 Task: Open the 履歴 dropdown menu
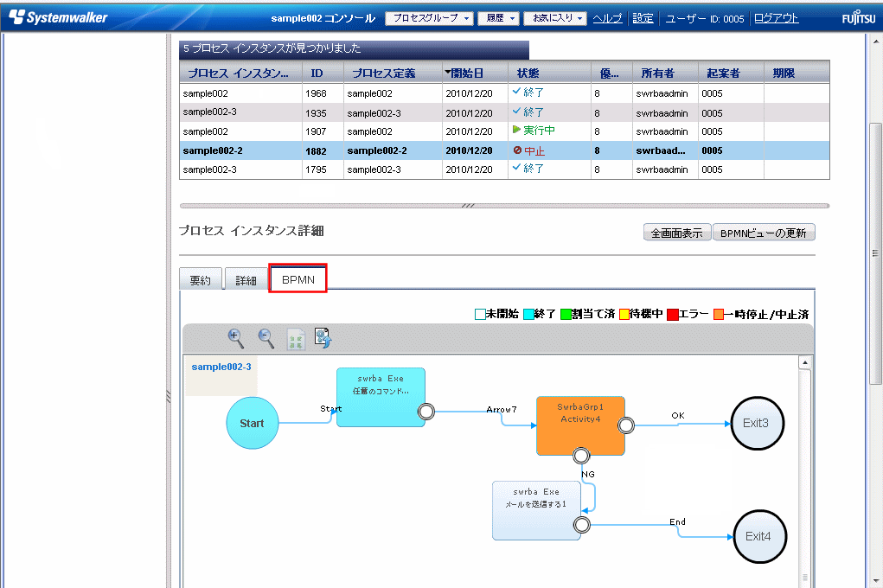coord(497,18)
